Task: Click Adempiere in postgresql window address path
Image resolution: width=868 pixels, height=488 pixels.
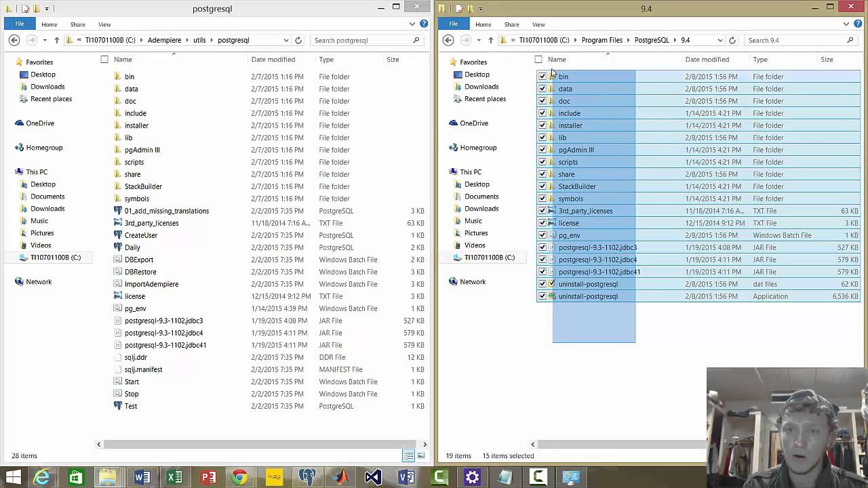Action: coord(164,40)
